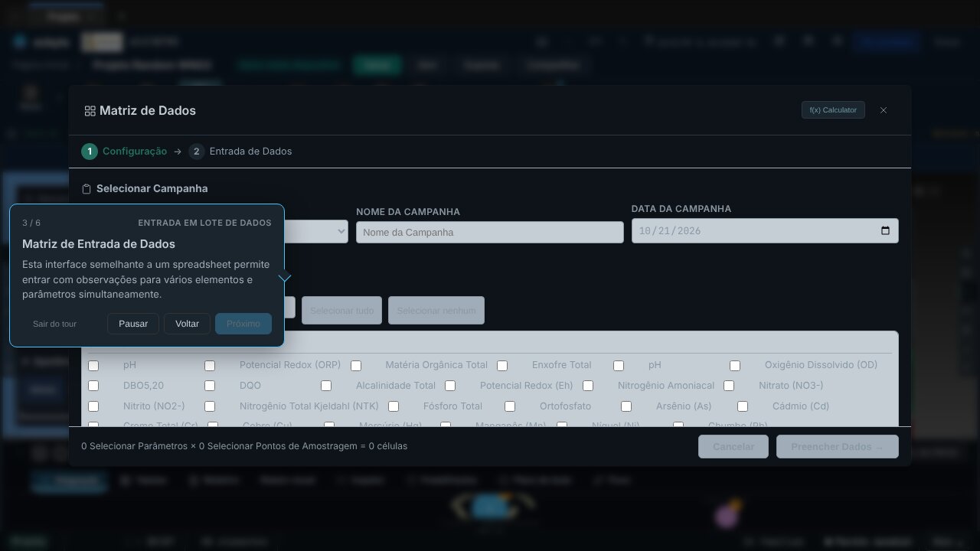Click the Matriz de Dados grid icon
The width and height of the screenshot is (980, 551).
click(x=90, y=111)
